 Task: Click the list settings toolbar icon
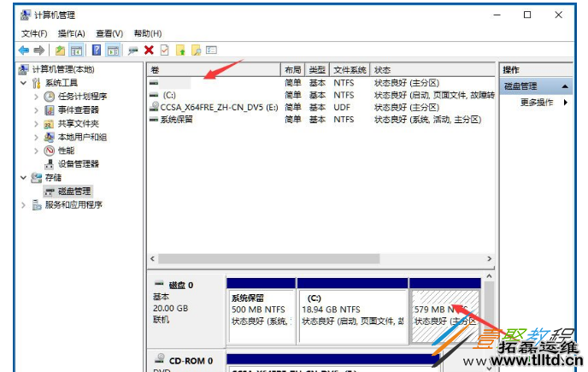point(211,50)
